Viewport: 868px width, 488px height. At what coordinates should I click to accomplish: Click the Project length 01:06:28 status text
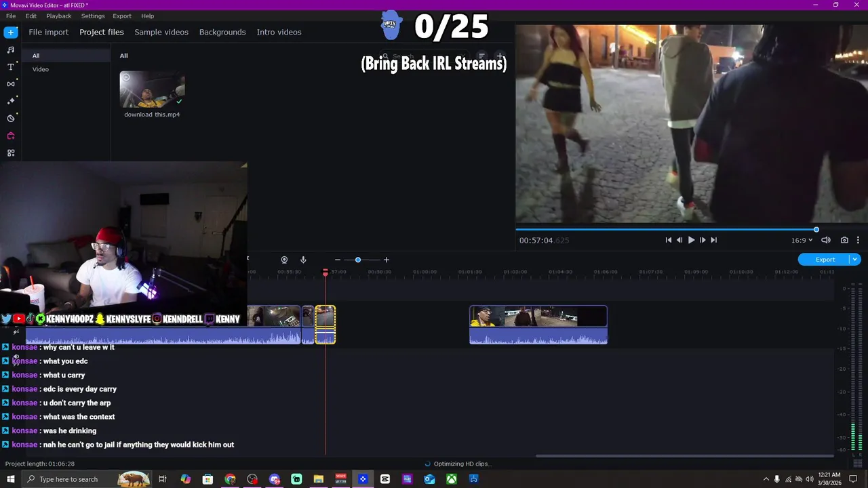pyautogui.click(x=40, y=464)
